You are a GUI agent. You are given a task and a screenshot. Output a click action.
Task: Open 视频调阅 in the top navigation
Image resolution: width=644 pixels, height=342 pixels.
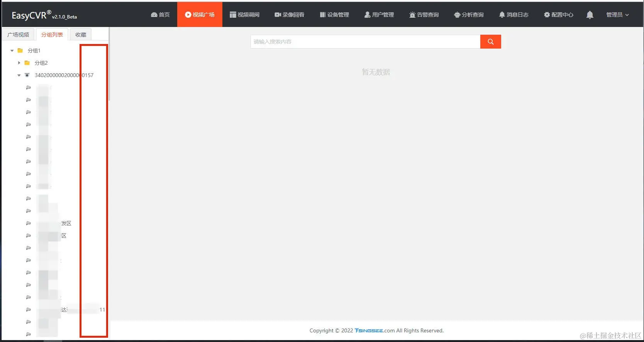244,15
